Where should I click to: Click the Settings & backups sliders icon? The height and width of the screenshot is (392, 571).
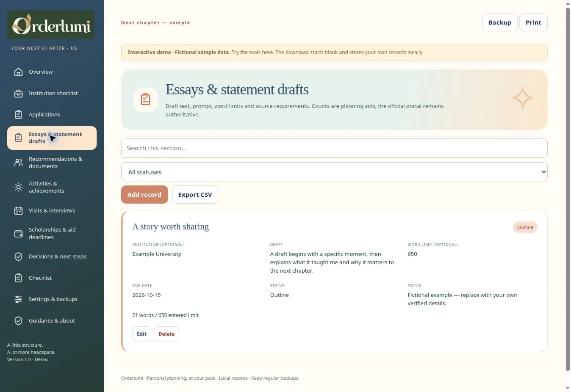pyautogui.click(x=18, y=299)
